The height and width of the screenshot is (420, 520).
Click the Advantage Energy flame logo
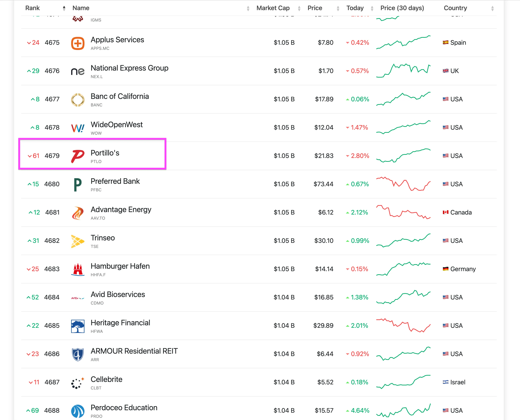(78, 213)
